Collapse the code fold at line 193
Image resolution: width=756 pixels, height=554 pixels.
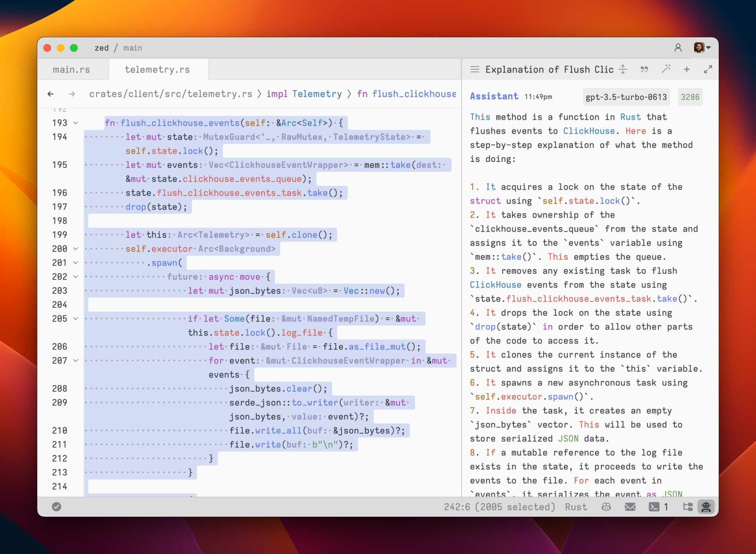76,123
